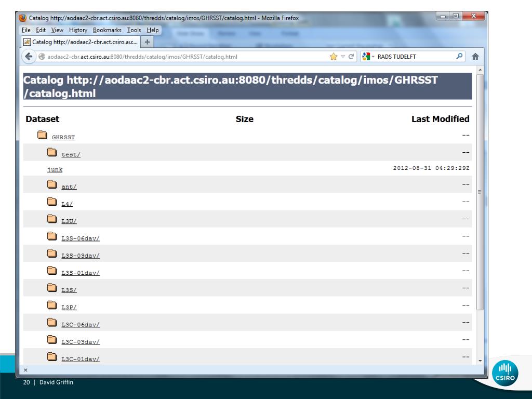Image resolution: width=532 pixels, height=399 pixels.
Task: Click the folder icon beside L3S-01day/
Action: [52, 270]
